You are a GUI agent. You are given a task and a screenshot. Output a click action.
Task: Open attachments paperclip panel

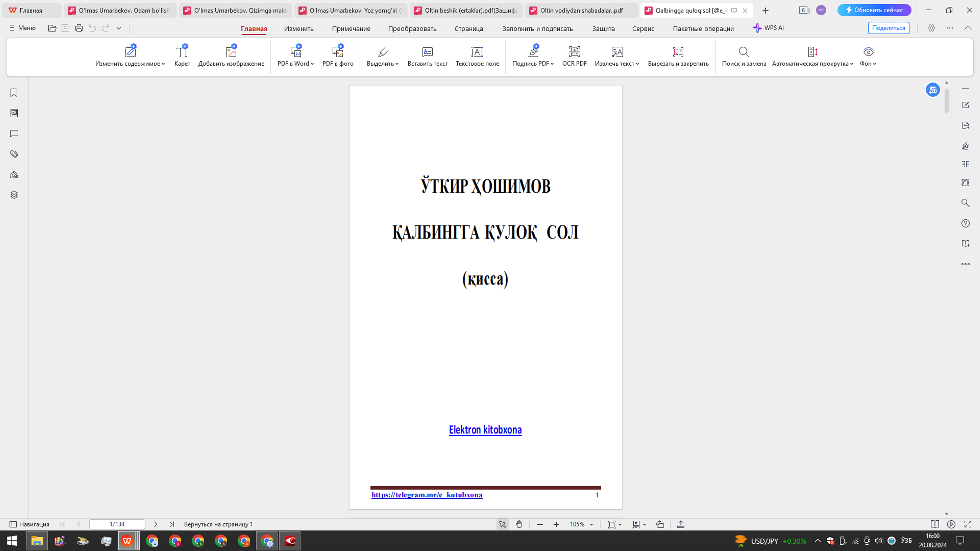pos(14,154)
